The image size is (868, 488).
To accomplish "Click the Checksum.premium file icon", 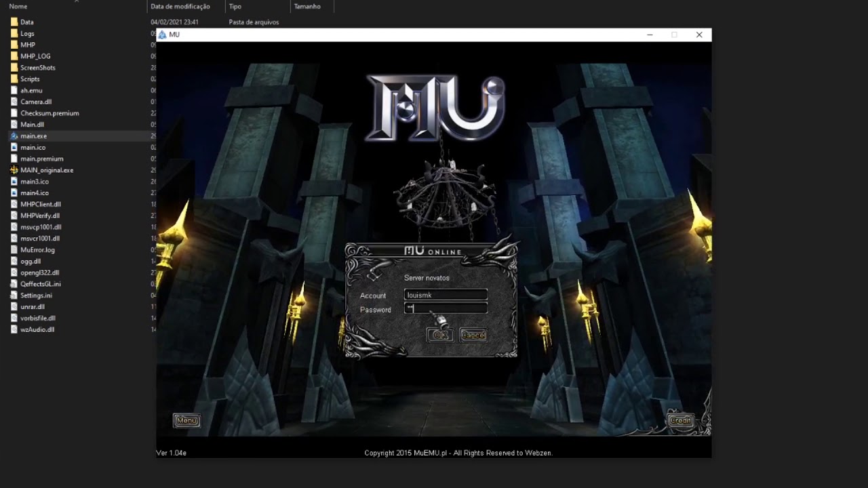I will point(14,113).
